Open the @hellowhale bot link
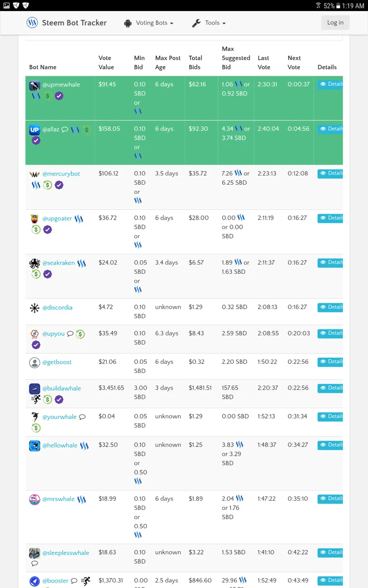The image size is (368, 588). [60, 445]
